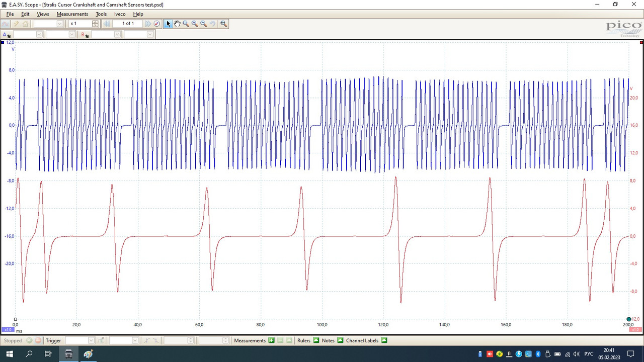Open the Iveco menu

[x=120, y=14]
